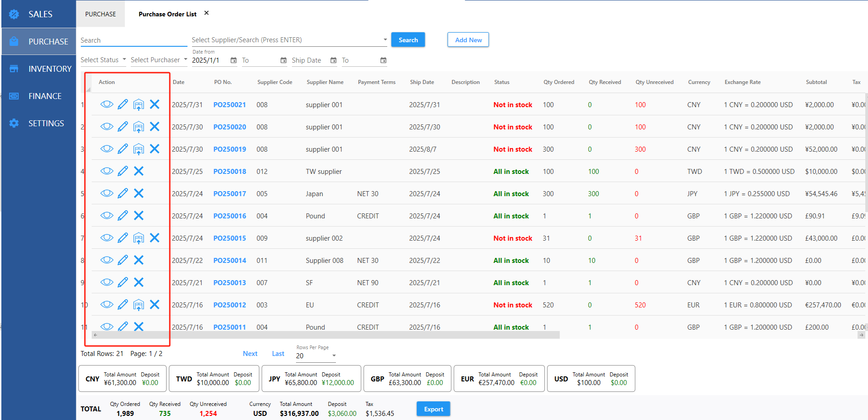Click into the Search text field
868x420 pixels.
(x=133, y=40)
